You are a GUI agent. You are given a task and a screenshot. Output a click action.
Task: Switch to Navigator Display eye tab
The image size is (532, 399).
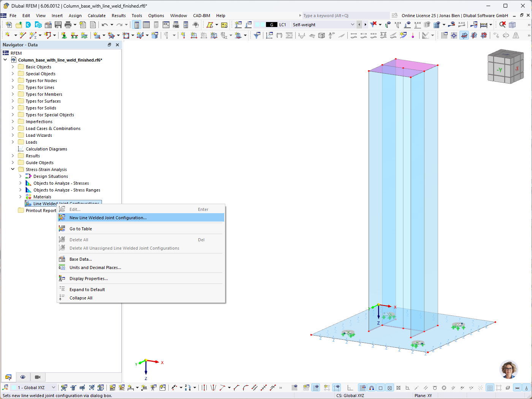coord(23,377)
